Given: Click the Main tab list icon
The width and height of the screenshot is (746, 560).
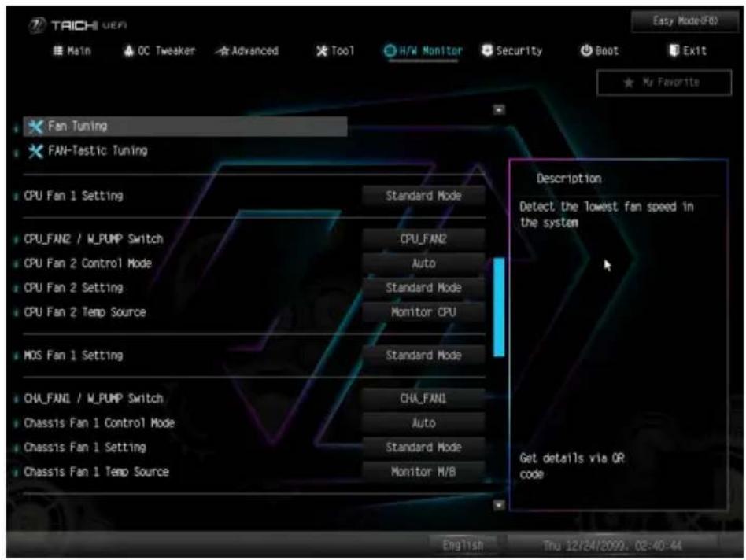Looking at the screenshot, I should (x=57, y=51).
